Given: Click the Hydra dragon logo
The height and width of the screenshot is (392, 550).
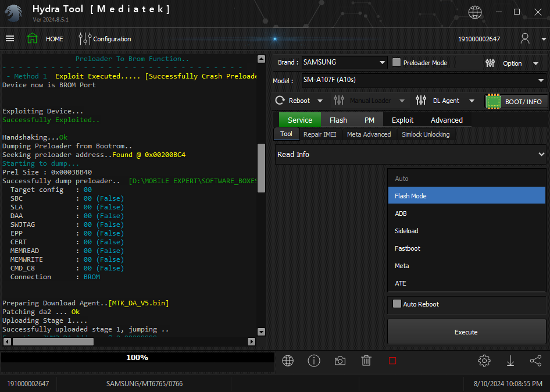Looking at the screenshot, I should click(x=13, y=13).
